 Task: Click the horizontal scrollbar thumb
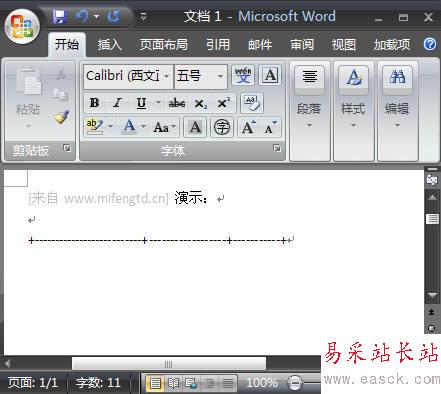pos(169,364)
